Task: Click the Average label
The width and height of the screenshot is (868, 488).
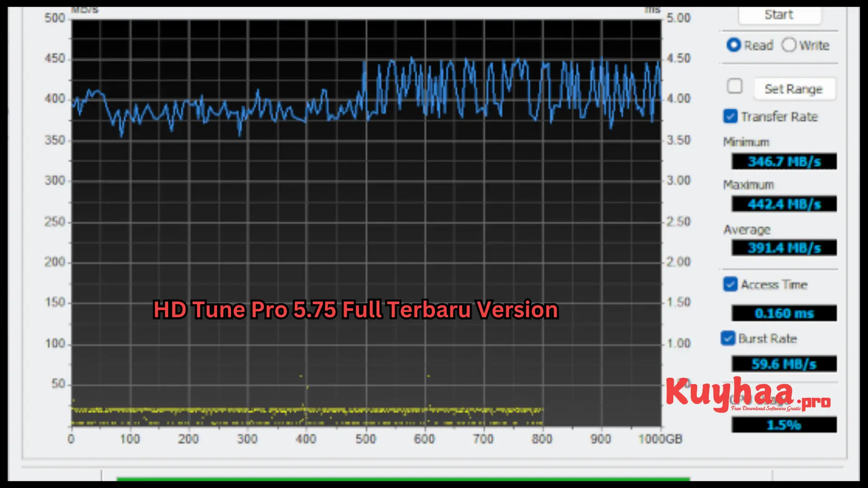Action: pyautogui.click(x=747, y=230)
